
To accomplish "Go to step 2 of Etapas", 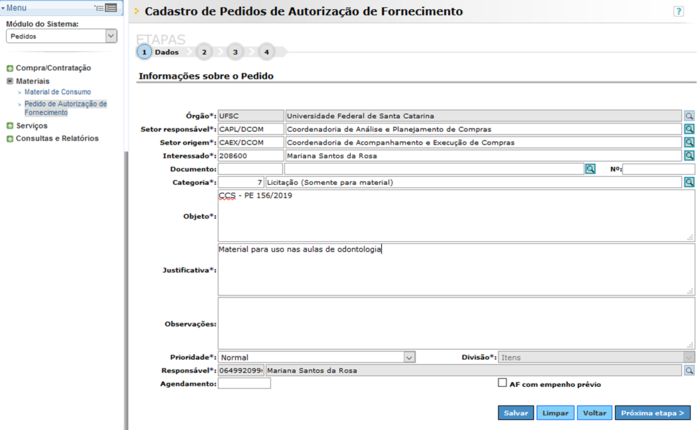I will 203,52.
